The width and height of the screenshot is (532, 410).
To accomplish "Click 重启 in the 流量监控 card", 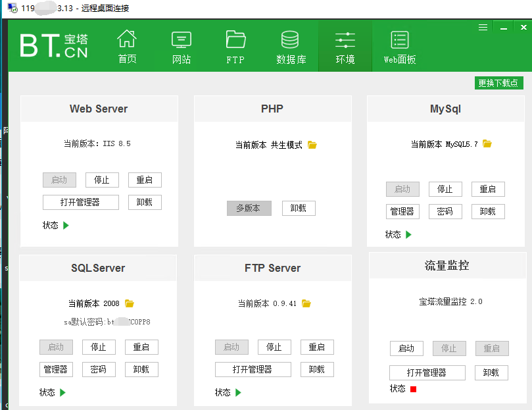I will 492,349.
